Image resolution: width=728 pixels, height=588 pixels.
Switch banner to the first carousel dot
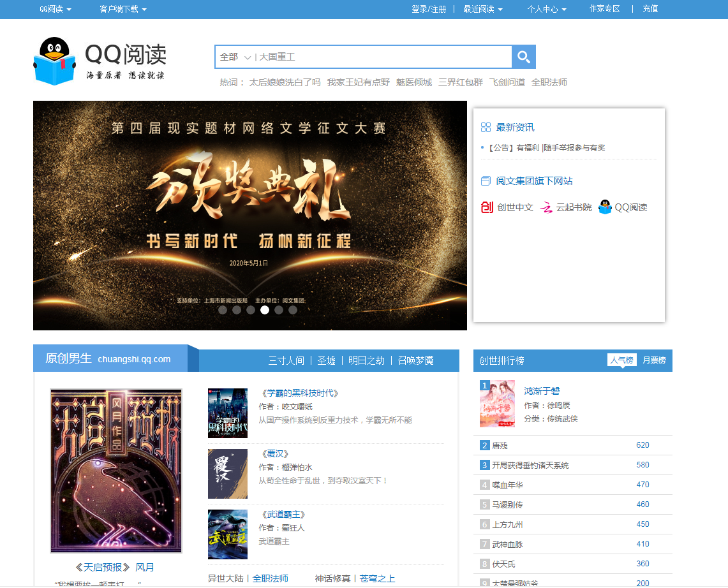tap(223, 310)
